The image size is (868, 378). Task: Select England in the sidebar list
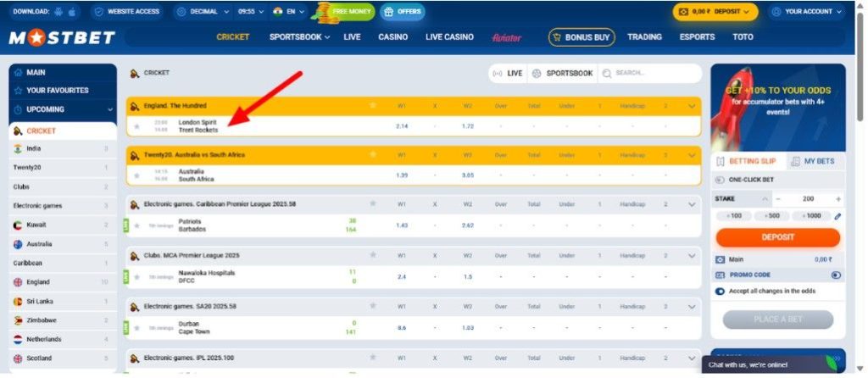61,282
